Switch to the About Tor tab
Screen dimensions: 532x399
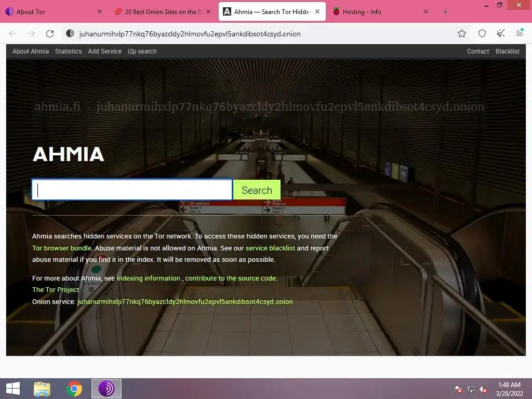click(x=54, y=12)
